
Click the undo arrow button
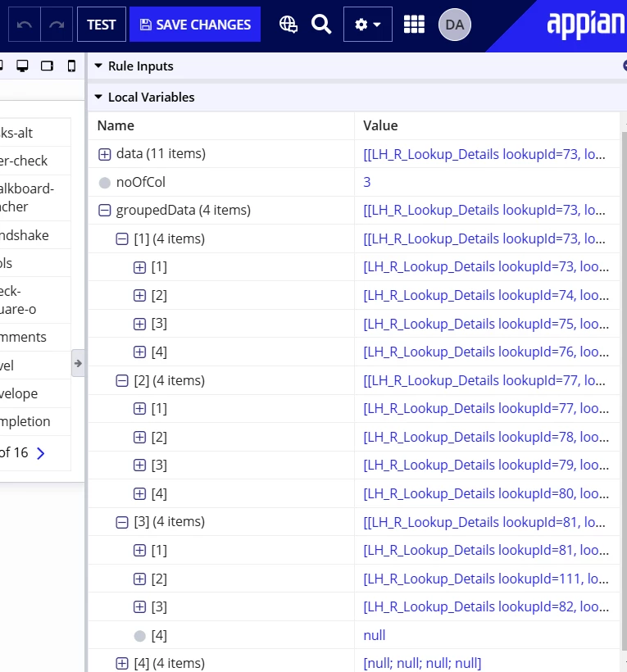tap(25, 25)
